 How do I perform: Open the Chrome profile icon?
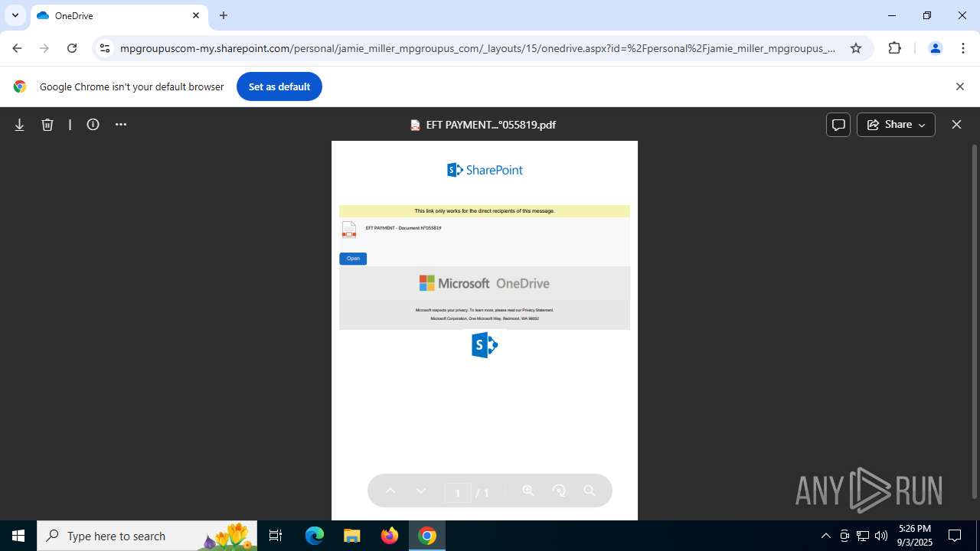935,48
